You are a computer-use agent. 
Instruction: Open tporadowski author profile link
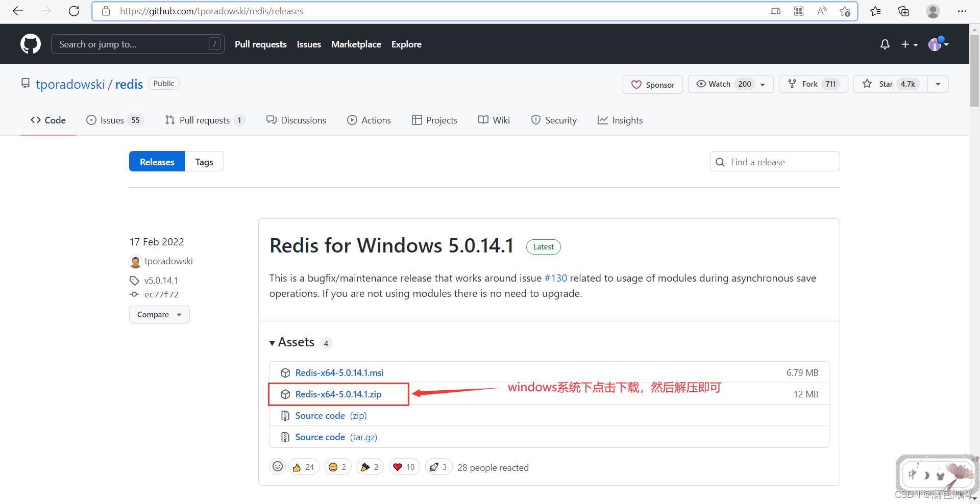tap(168, 261)
